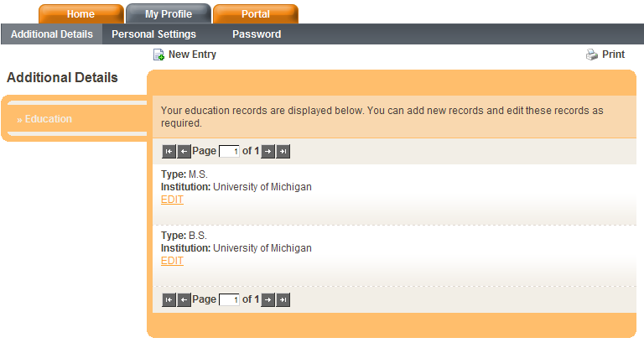Click the Print printer icon
Viewport: 644px width, 343px height.
[x=591, y=55]
